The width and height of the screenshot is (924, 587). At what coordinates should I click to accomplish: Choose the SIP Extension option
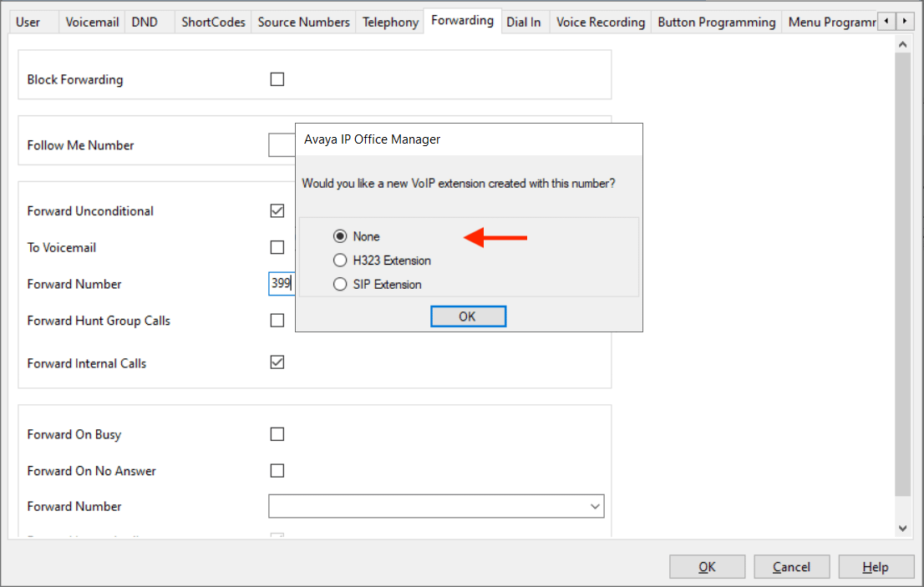pyautogui.click(x=340, y=285)
